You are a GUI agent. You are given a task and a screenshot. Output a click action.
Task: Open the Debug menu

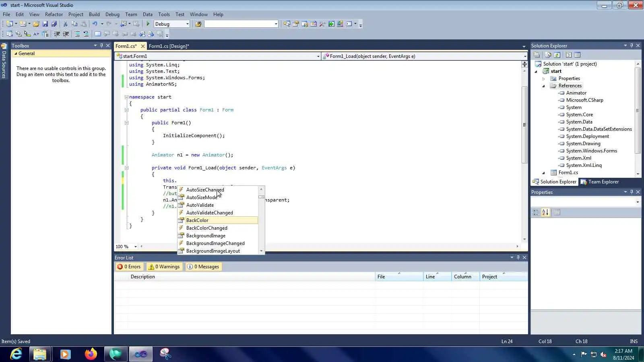112,14
